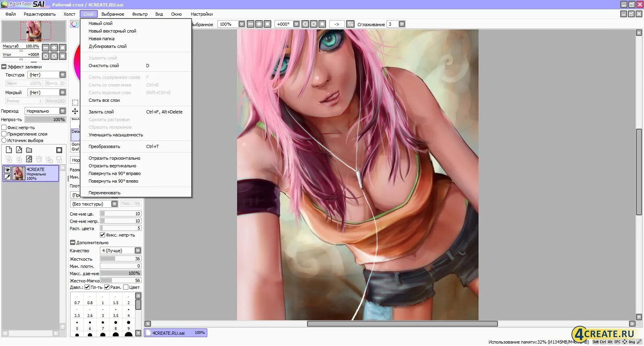
Task: Toggle the Разм. pressure checkbox
Action: (x=107, y=287)
